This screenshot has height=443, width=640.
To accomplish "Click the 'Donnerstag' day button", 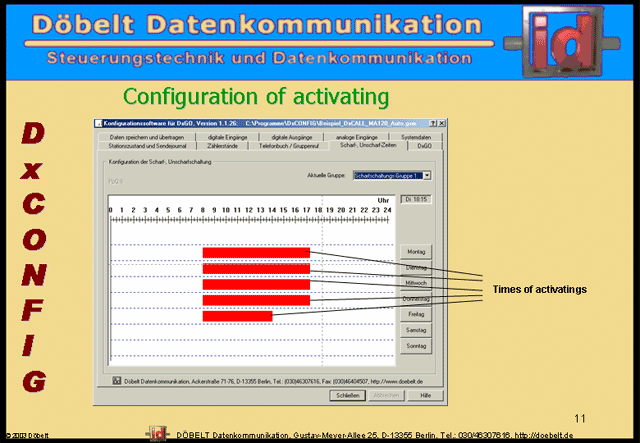I will click(416, 299).
